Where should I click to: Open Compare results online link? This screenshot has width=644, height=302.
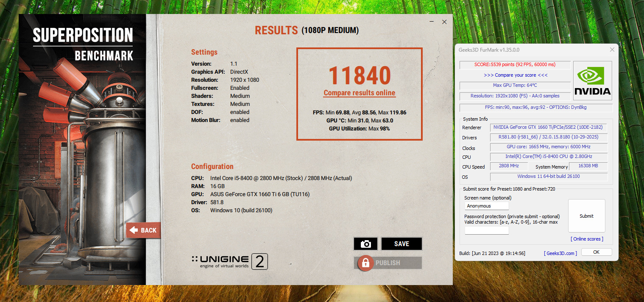[x=359, y=93]
